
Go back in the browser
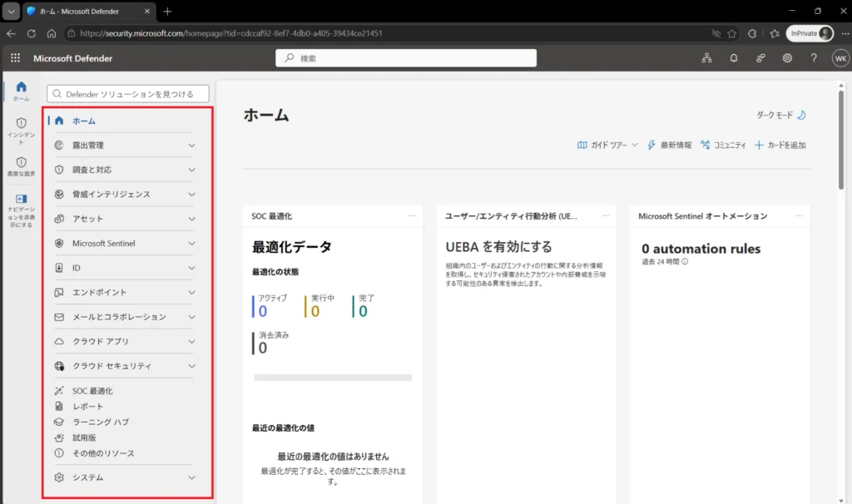[12, 33]
